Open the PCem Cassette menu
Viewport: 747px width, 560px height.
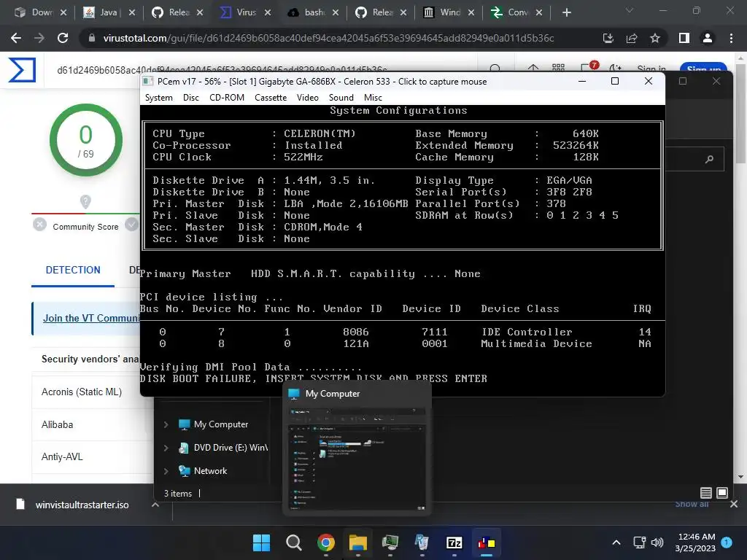click(x=271, y=98)
